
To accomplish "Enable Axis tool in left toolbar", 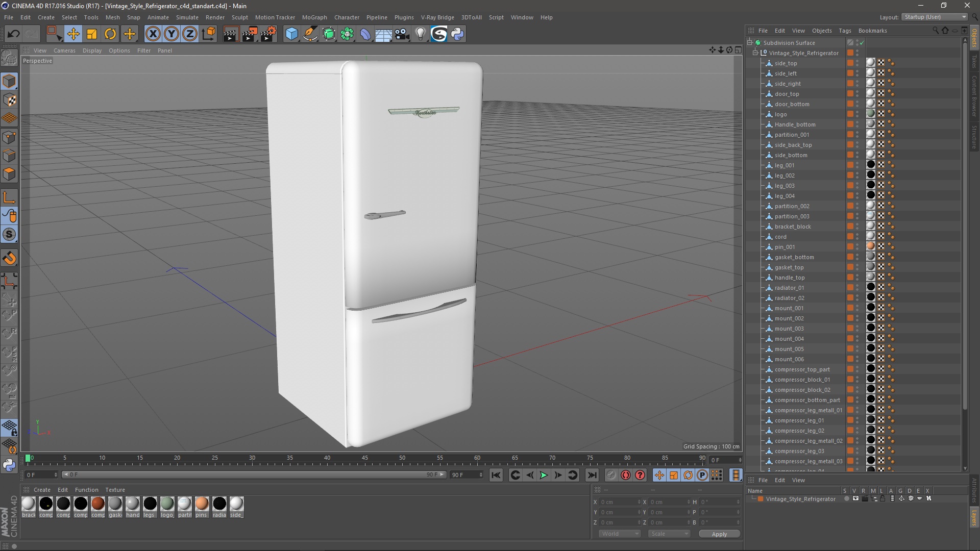I will 9,197.
